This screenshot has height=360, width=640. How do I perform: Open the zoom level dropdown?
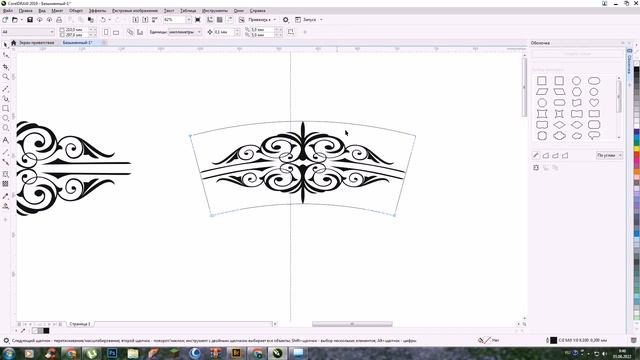coord(189,20)
